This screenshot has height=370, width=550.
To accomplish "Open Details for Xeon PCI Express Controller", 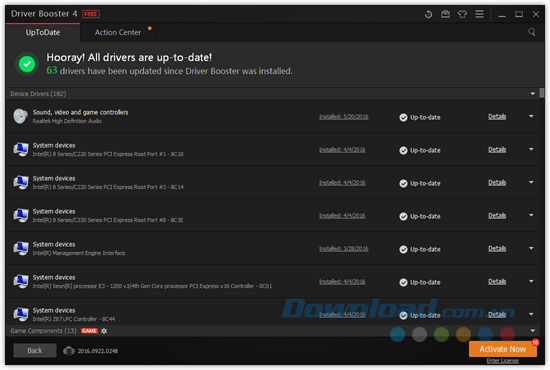I will tap(497, 281).
